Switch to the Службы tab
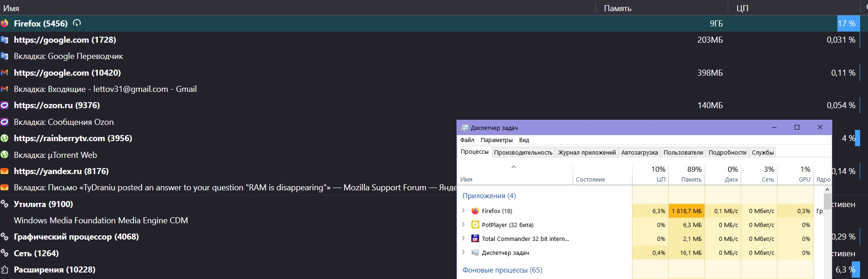 click(x=763, y=152)
